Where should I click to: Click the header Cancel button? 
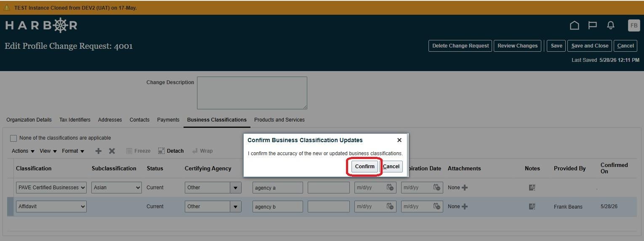(625, 46)
